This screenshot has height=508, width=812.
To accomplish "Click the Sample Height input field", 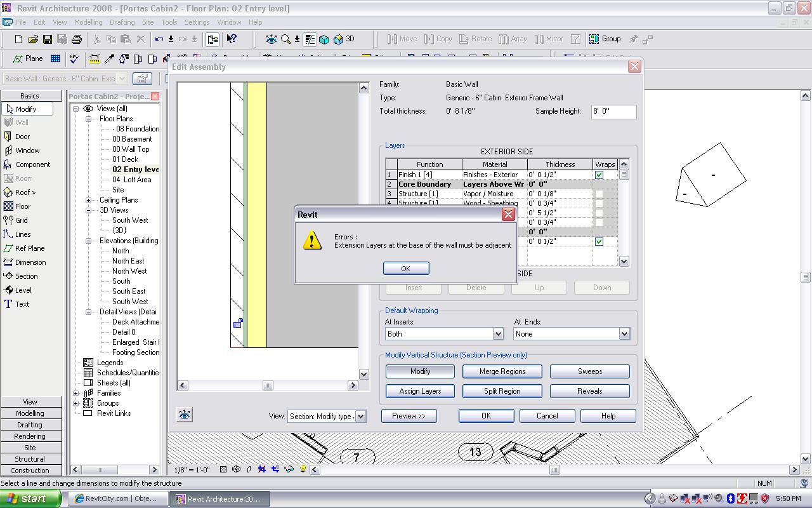I will (x=613, y=112).
